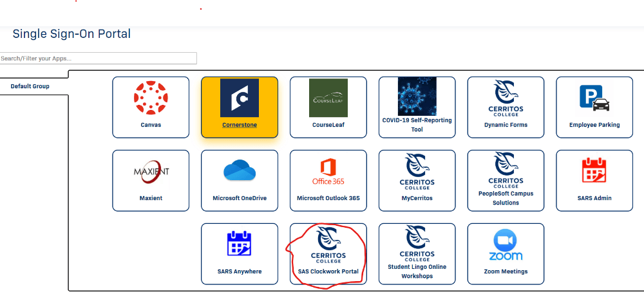Open the SAS Clockwork Portal tile
The height and width of the screenshot is (294, 644).
(328, 254)
